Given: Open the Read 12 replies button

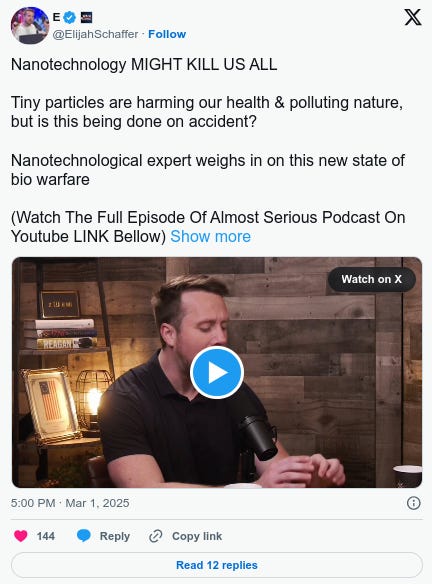Looking at the screenshot, I should pos(217,565).
